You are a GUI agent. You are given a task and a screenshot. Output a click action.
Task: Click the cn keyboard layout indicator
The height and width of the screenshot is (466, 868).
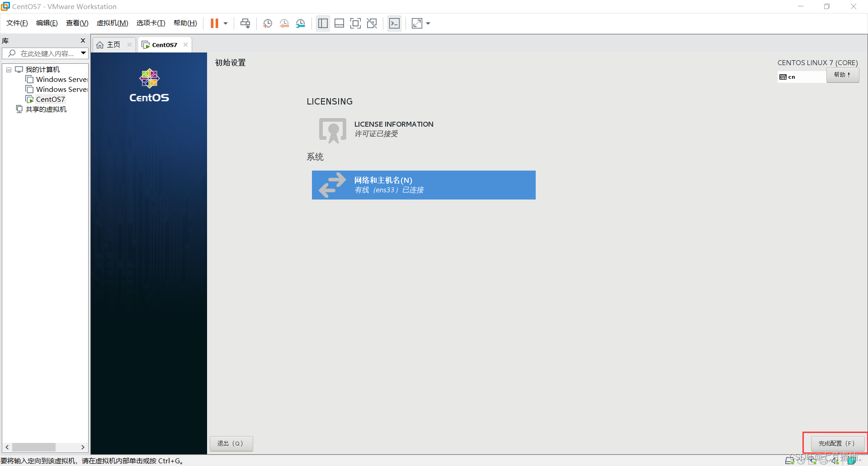click(802, 77)
